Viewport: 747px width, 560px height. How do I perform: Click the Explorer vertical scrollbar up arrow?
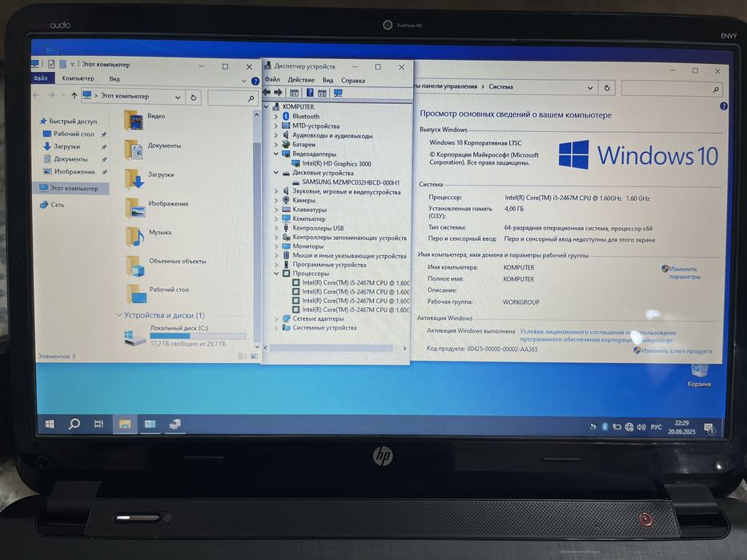tap(256, 114)
